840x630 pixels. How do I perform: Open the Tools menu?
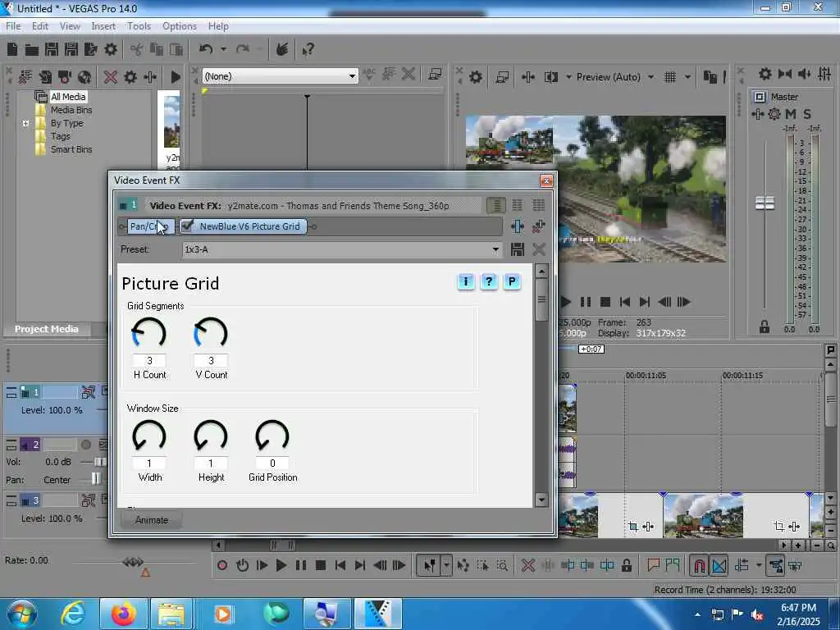(x=139, y=26)
